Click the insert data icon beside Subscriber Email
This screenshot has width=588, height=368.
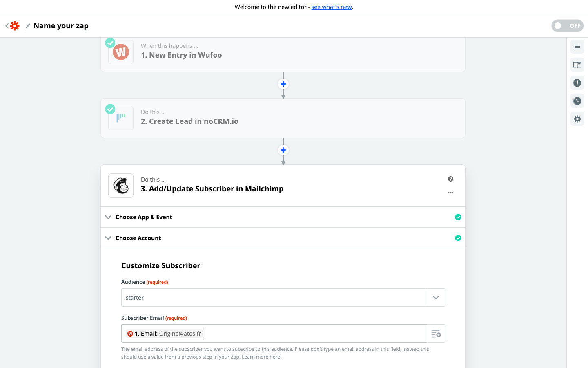(x=436, y=334)
